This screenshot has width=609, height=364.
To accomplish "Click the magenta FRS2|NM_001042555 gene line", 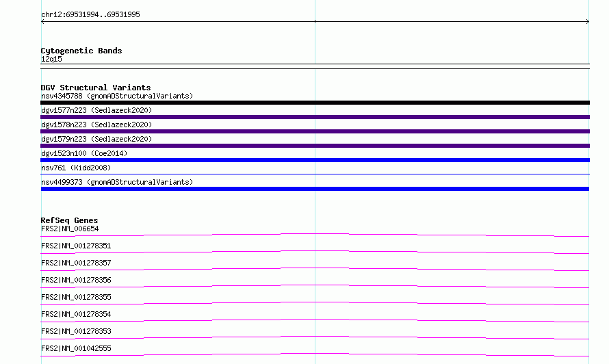I will coord(315,354).
